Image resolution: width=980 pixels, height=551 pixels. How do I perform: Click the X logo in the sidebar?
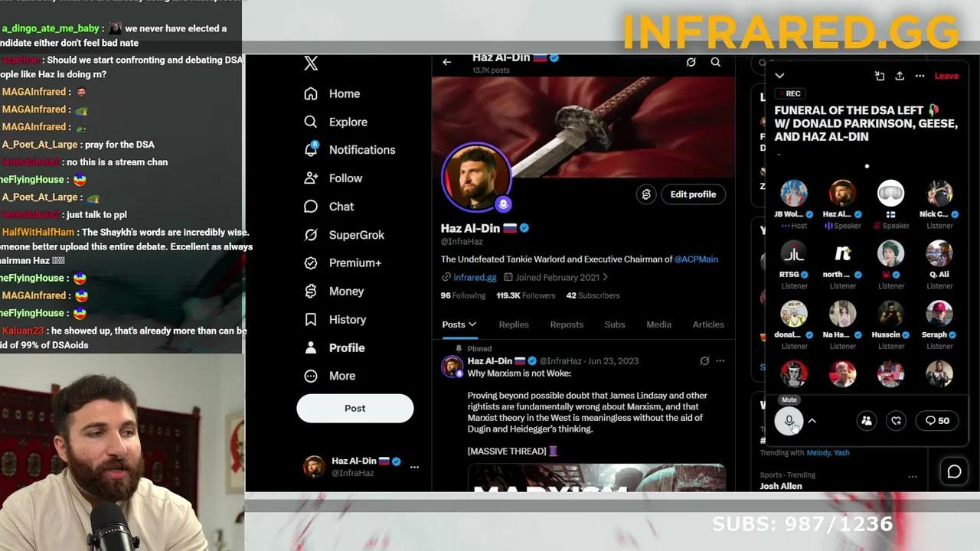(311, 64)
